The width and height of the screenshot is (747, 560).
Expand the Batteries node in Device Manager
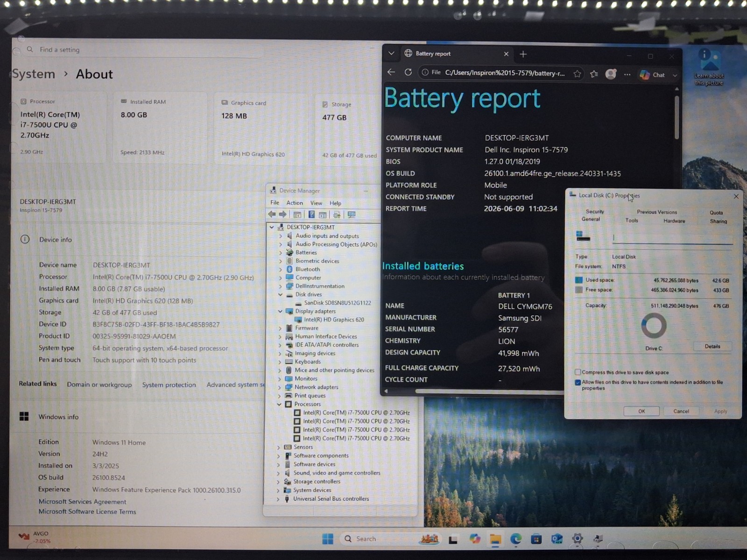click(281, 252)
